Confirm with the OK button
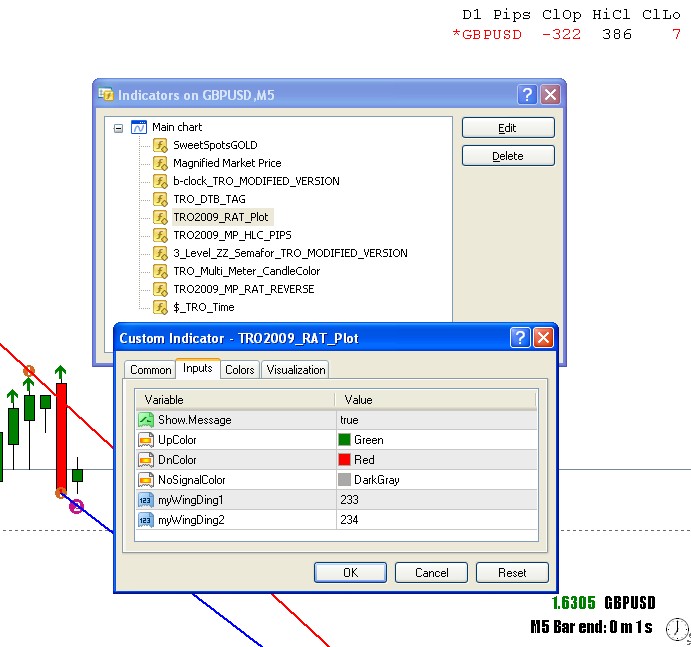Viewport: 691px width, 647px height. point(350,573)
